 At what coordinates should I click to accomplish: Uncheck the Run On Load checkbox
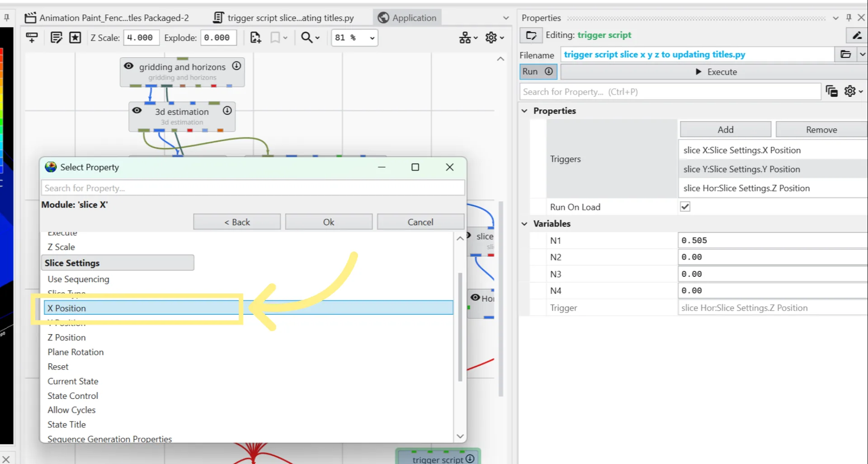click(x=685, y=207)
